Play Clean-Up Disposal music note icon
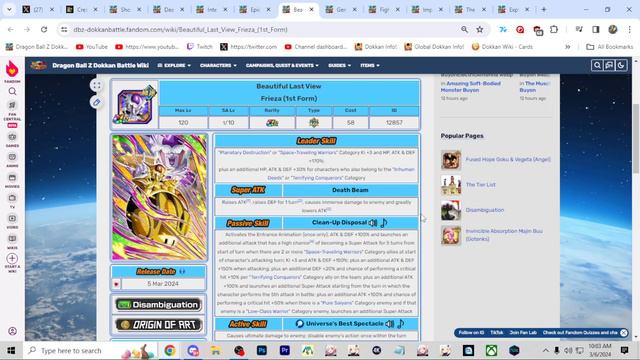The image size is (640, 360). pos(384,223)
